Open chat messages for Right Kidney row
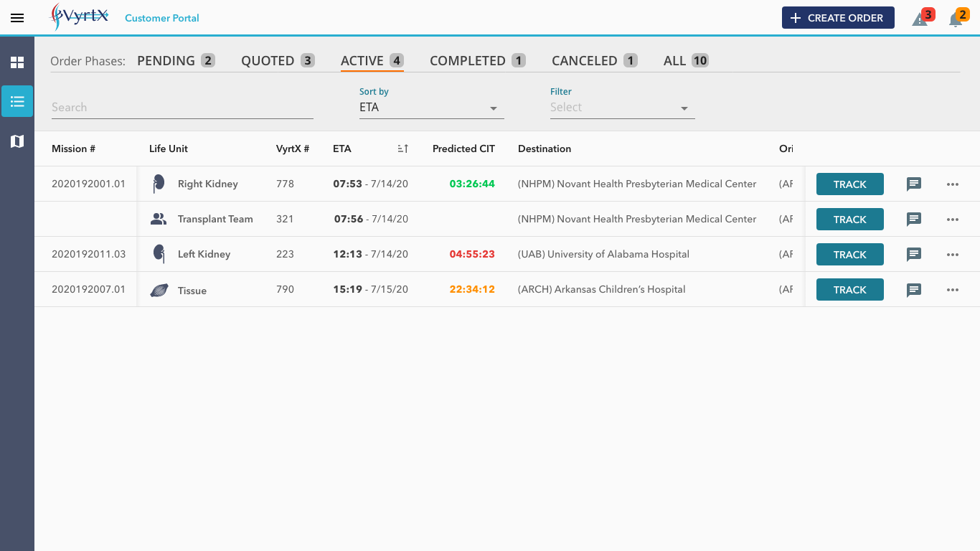This screenshot has width=980, height=551. point(914,184)
